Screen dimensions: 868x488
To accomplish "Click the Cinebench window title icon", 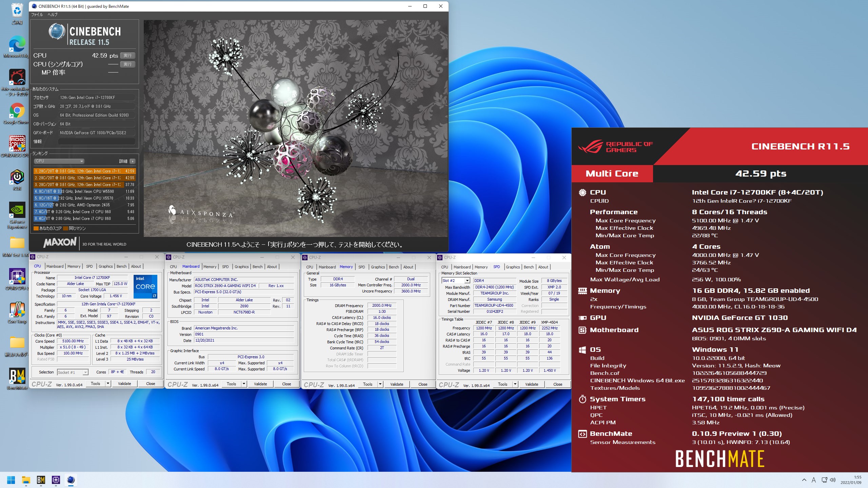I will tap(34, 6).
